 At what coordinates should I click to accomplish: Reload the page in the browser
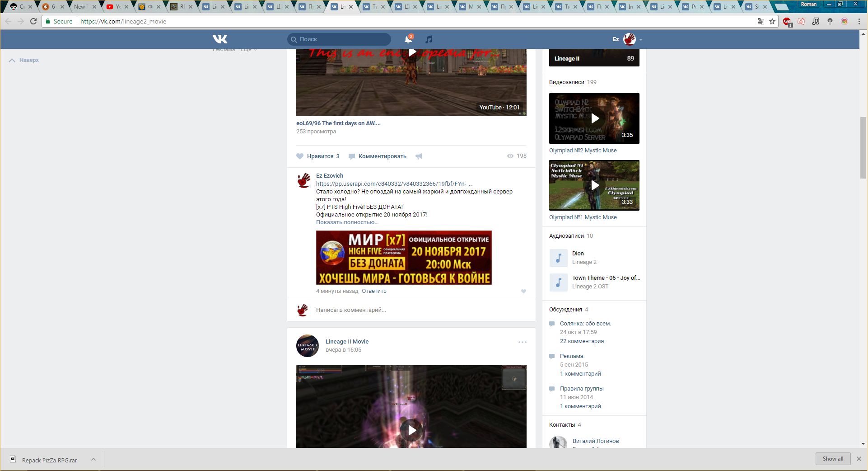pyautogui.click(x=33, y=21)
